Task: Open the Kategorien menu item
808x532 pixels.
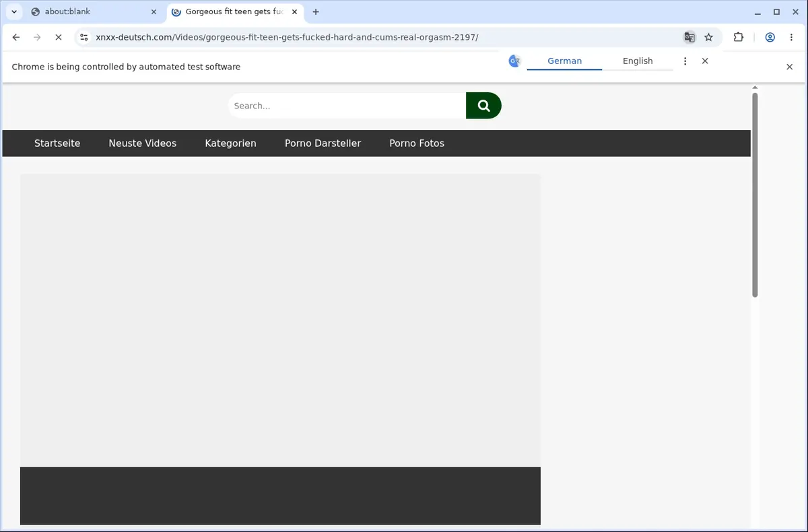Action: pos(230,143)
